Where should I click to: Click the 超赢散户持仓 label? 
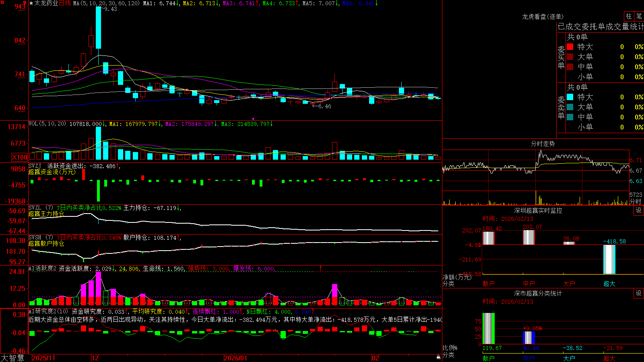point(46,243)
